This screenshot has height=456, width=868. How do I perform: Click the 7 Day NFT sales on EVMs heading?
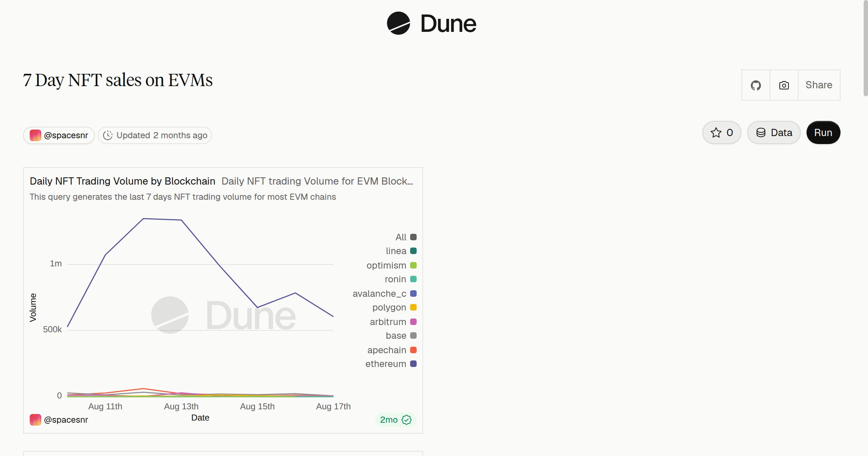[118, 80]
